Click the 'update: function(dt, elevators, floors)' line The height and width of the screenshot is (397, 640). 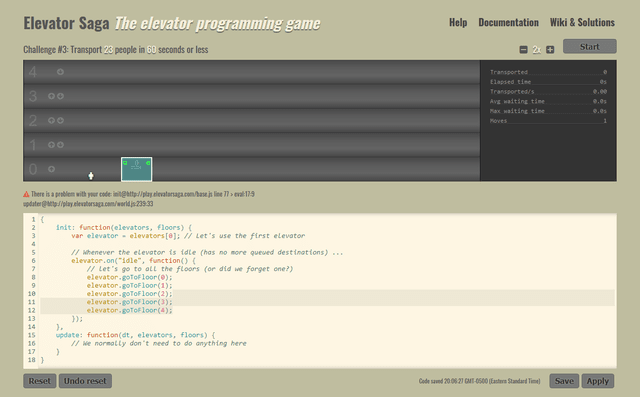[136, 335]
